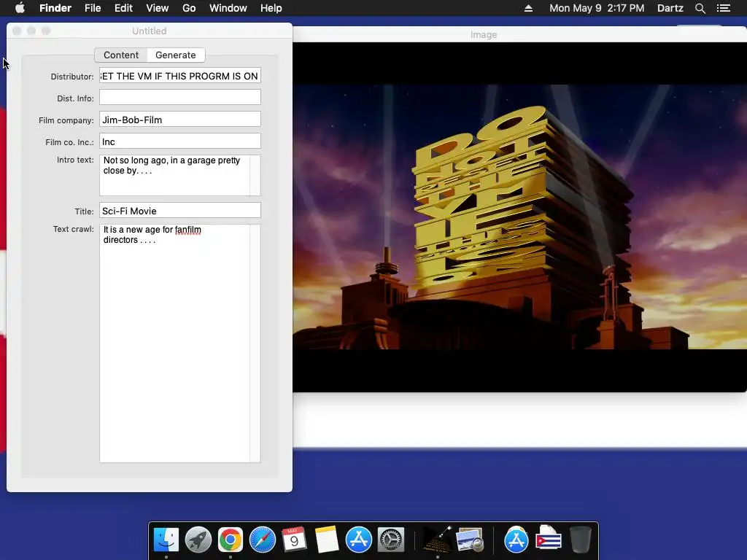Viewport: 747px width, 560px height.
Task: Click the empty Dist. Info field
Action: pyautogui.click(x=180, y=98)
